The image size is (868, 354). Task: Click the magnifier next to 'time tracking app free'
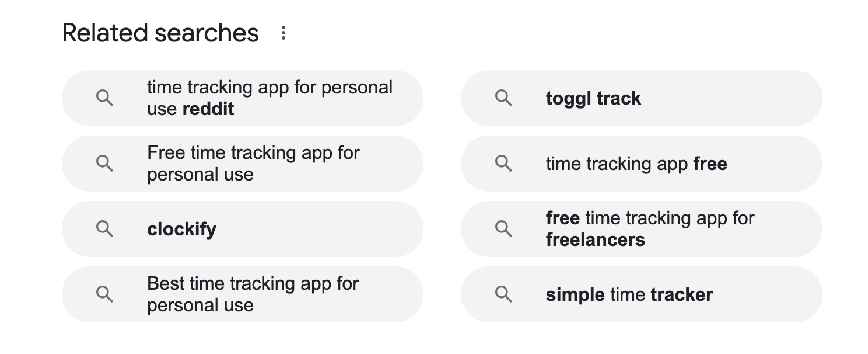pyautogui.click(x=503, y=164)
